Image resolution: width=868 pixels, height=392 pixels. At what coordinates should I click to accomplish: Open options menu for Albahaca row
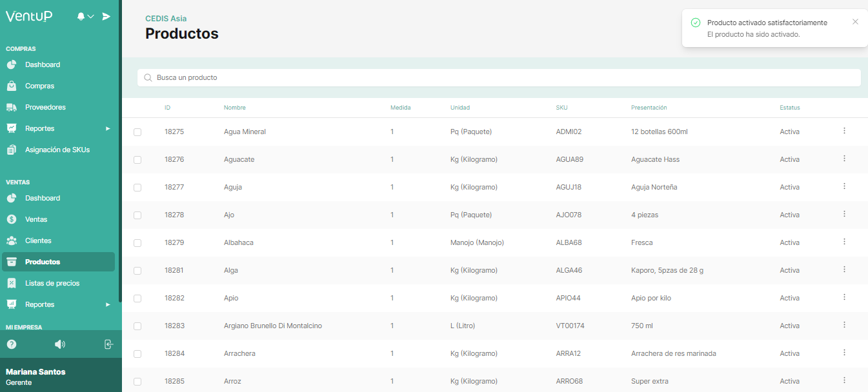pos(844,242)
